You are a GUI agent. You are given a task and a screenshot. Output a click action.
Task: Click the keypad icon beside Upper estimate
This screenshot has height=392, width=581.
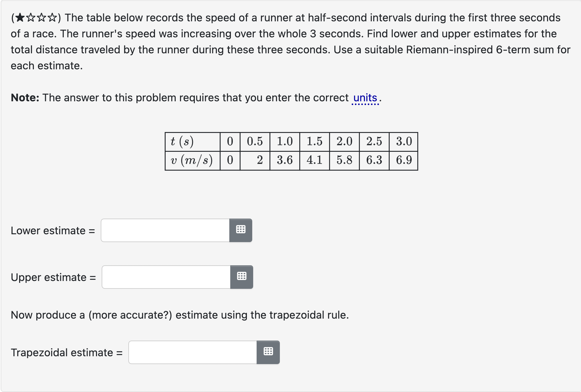(242, 277)
